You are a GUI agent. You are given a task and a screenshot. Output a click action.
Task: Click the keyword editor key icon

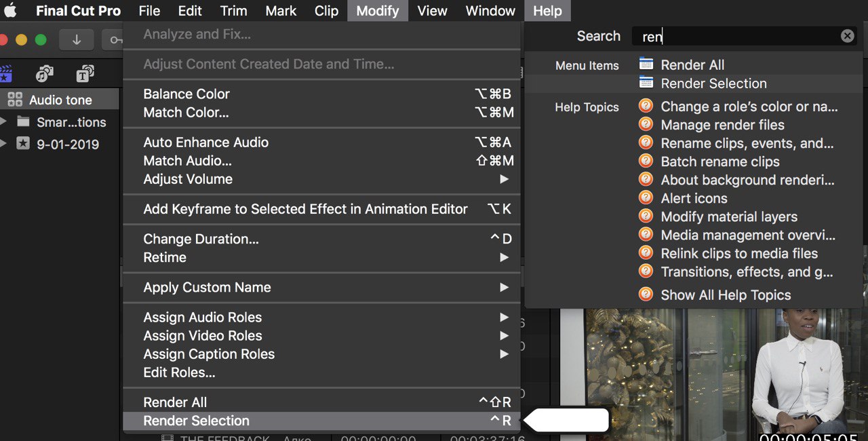point(113,40)
